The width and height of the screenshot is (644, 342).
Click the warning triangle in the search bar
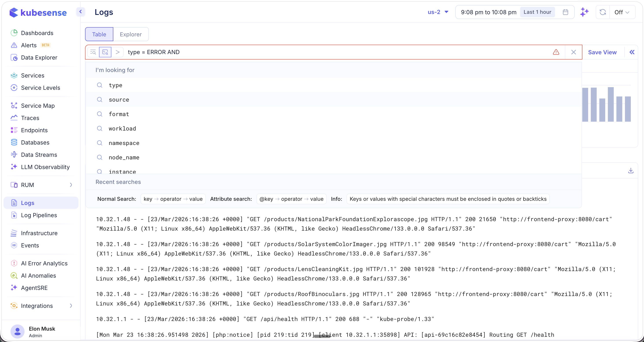(556, 52)
